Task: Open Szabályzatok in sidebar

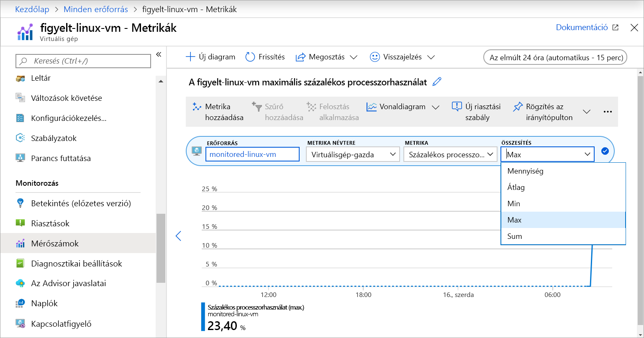Action: click(x=54, y=138)
